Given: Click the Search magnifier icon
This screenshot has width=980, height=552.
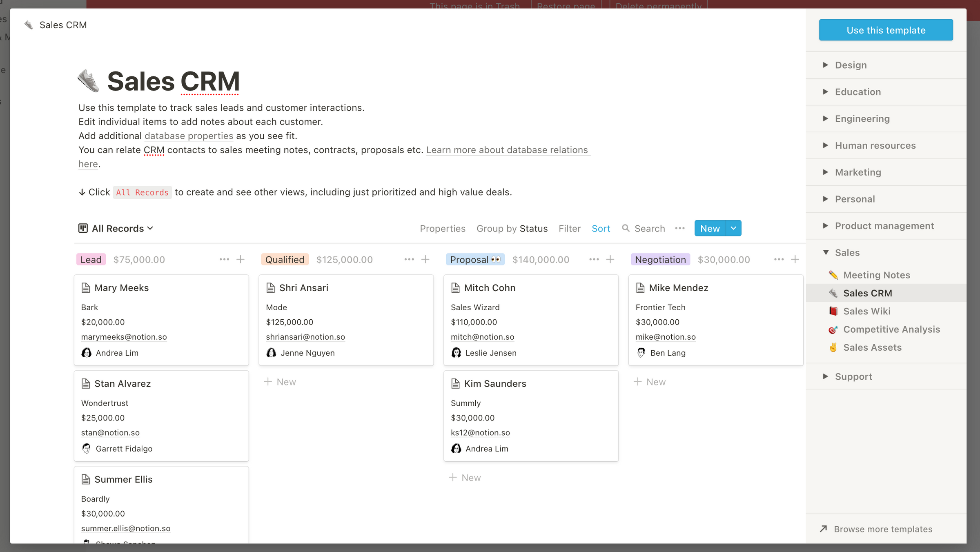Looking at the screenshot, I should coord(626,228).
